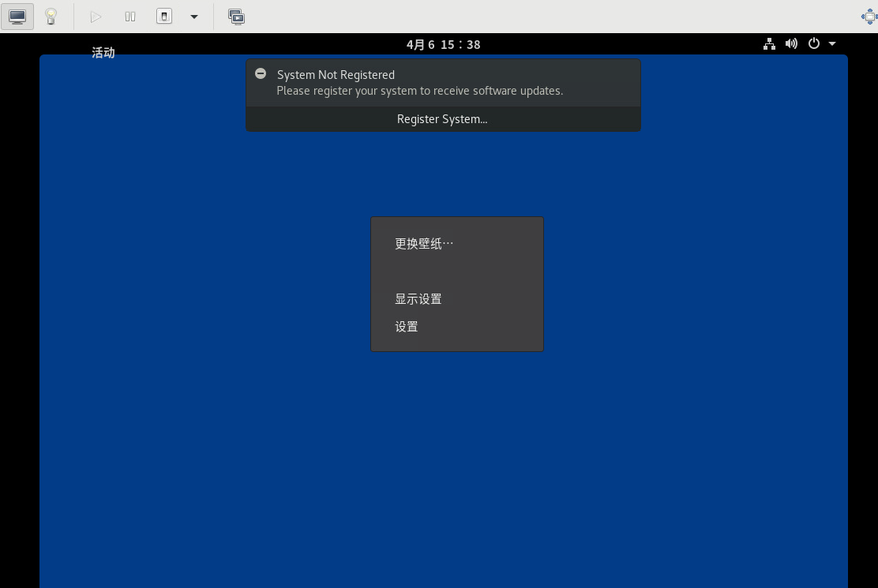Open the clock showing 4月6 15:38

click(443, 44)
